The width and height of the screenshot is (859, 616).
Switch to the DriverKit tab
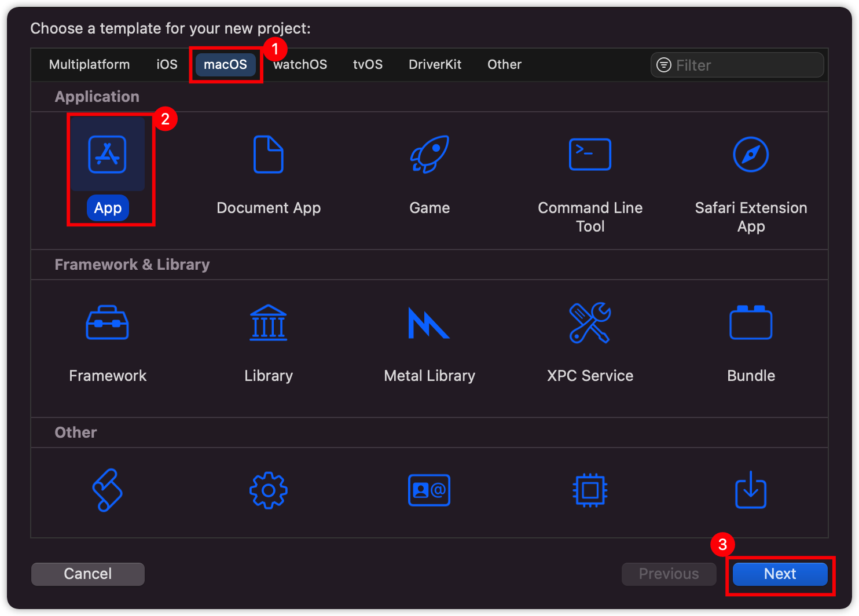click(x=435, y=64)
